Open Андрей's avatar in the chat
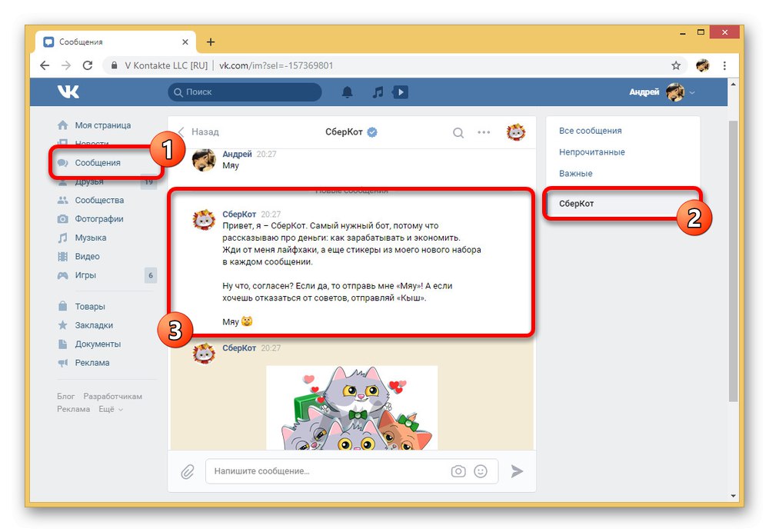769x532 pixels. [x=204, y=161]
